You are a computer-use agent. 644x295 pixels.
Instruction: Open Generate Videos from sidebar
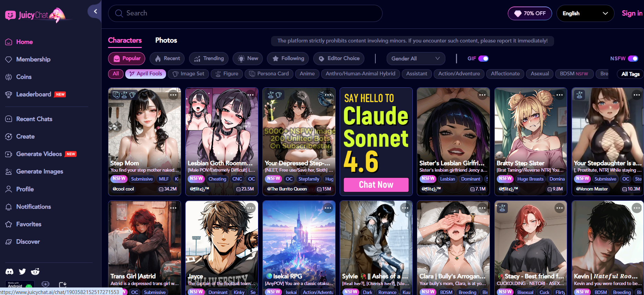point(39,154)
